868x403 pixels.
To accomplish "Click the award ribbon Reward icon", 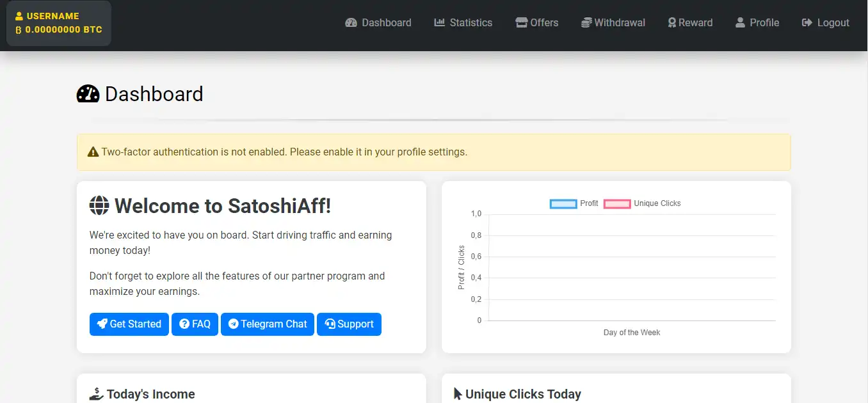I will tap(671, 23).
